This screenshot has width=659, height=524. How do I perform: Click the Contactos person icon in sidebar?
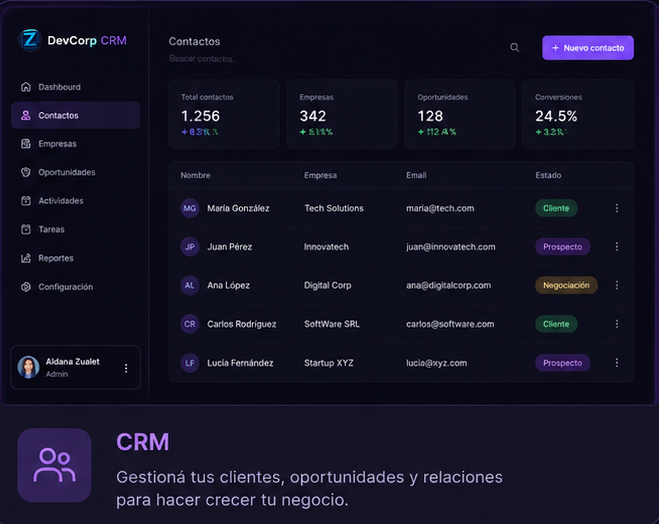[x=26, y=115]
